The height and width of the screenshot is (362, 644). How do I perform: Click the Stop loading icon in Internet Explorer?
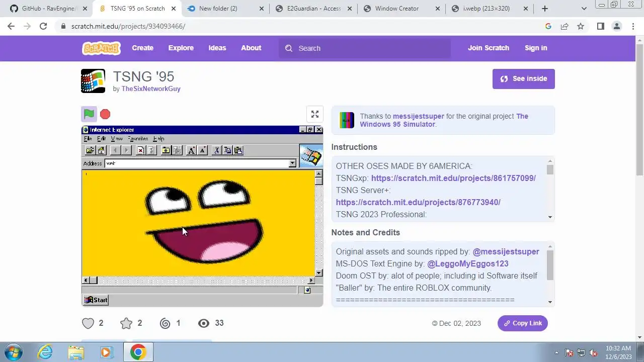(140, 150)
